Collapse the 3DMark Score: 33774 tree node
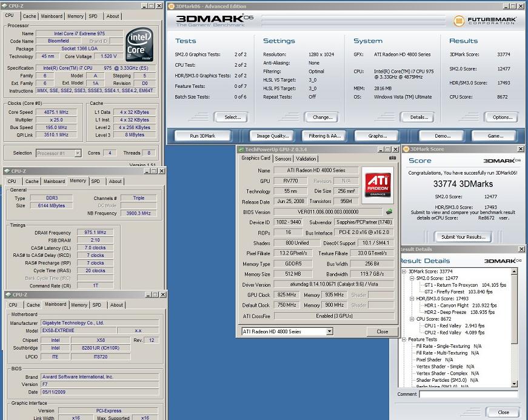 click(404, 272)
